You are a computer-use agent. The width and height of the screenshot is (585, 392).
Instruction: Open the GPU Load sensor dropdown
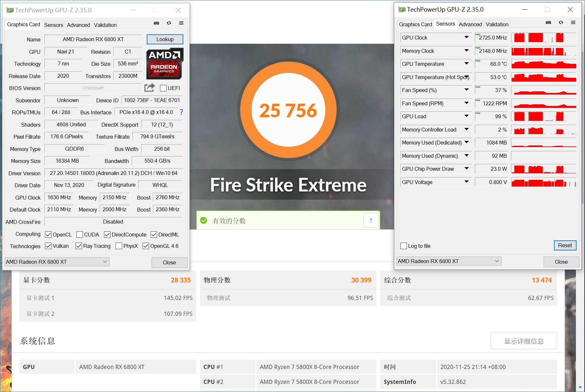click(466, 116)
